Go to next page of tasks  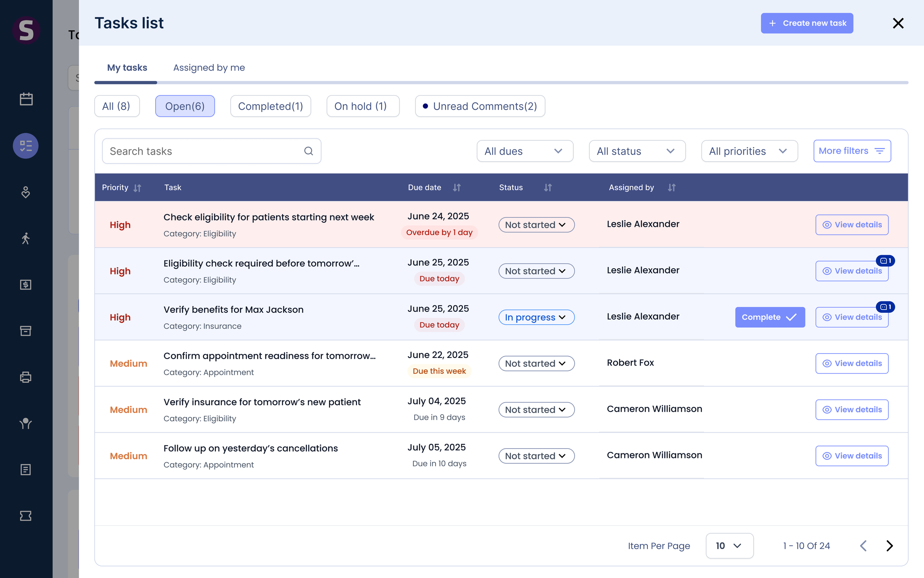pyautogui.click(x=890, y=545)
